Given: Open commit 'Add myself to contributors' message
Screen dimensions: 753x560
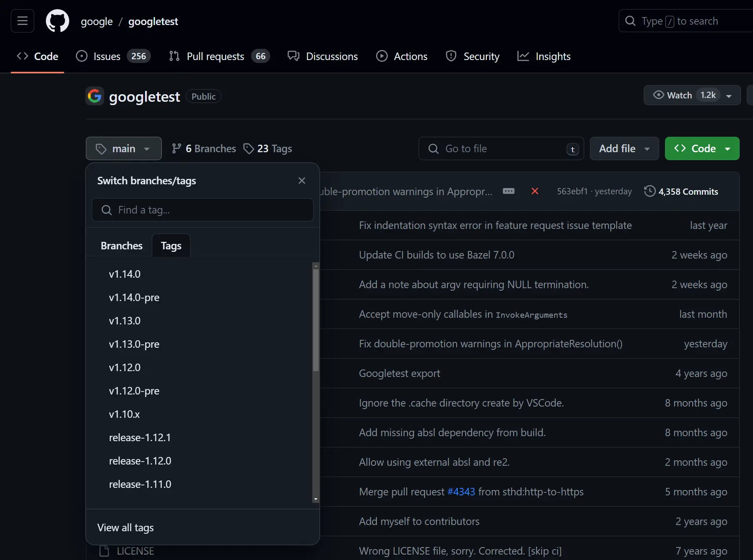Looking at the screenshot, I should pos(419,521).
